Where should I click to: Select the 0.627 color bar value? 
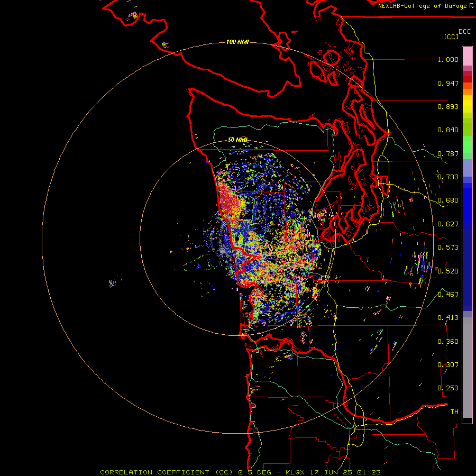pos(448,224)
